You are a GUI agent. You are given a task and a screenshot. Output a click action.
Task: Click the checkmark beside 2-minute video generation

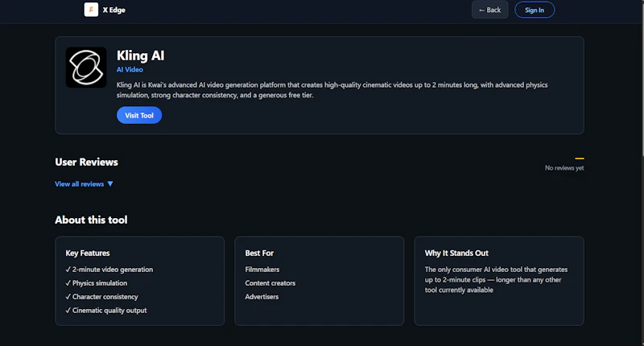(68, 270)
